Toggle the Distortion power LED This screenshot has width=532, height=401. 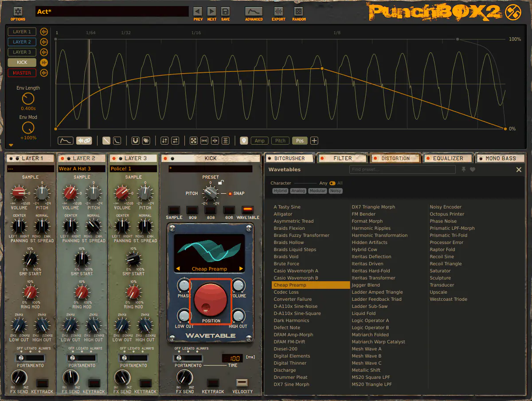pyautogui.click(x=376, y=158)
